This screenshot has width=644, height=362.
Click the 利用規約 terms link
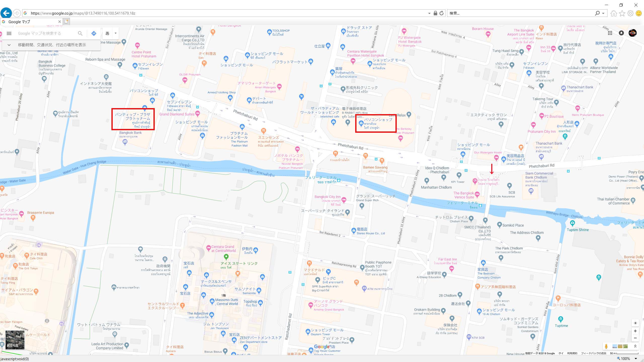[572, 353]
